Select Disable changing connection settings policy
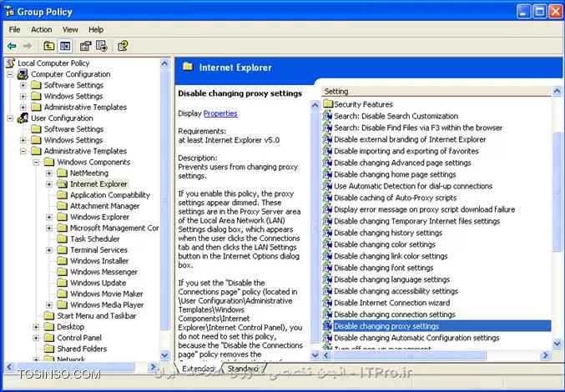 pyautogui.click(x=395, y=314)
